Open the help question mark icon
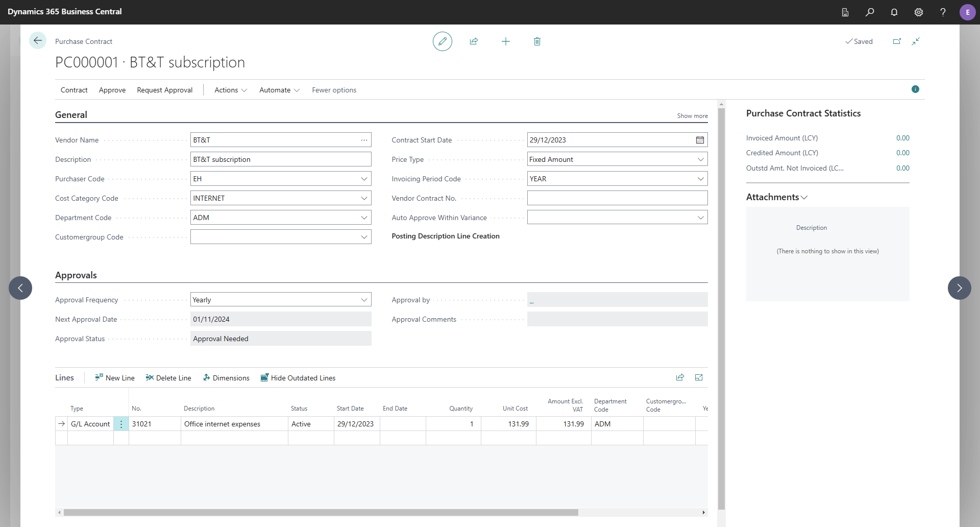The image size is (980, 527). (x=943, y=12)
